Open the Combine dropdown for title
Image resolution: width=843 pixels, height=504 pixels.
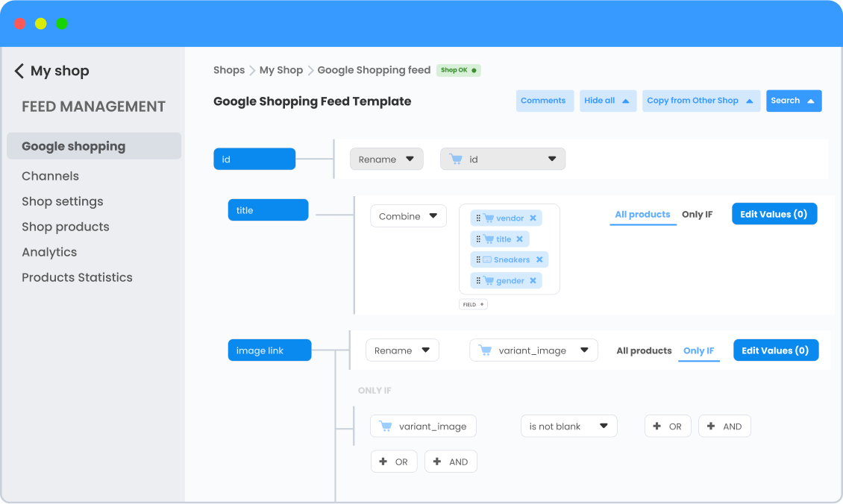408,217
